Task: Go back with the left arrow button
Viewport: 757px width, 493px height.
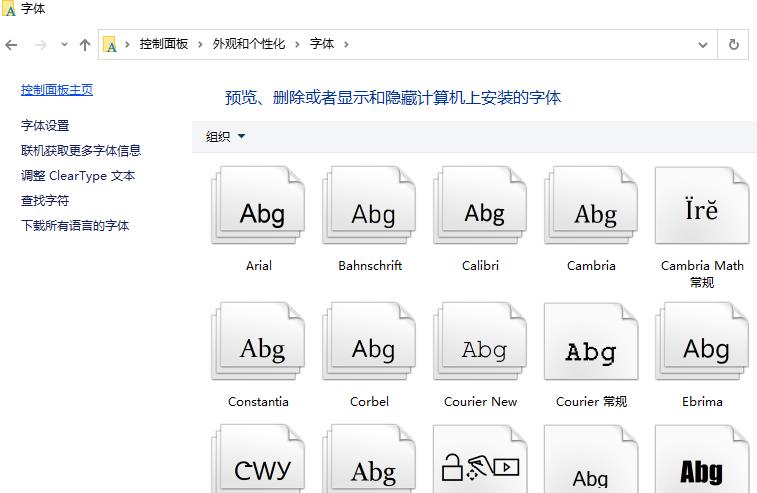Action: coord(12,45)
